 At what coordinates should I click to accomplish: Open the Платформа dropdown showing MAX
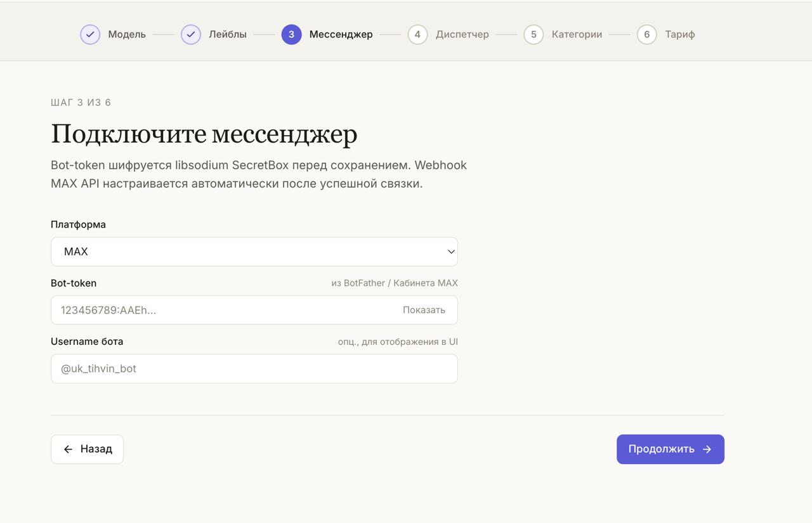pos(254,252)
